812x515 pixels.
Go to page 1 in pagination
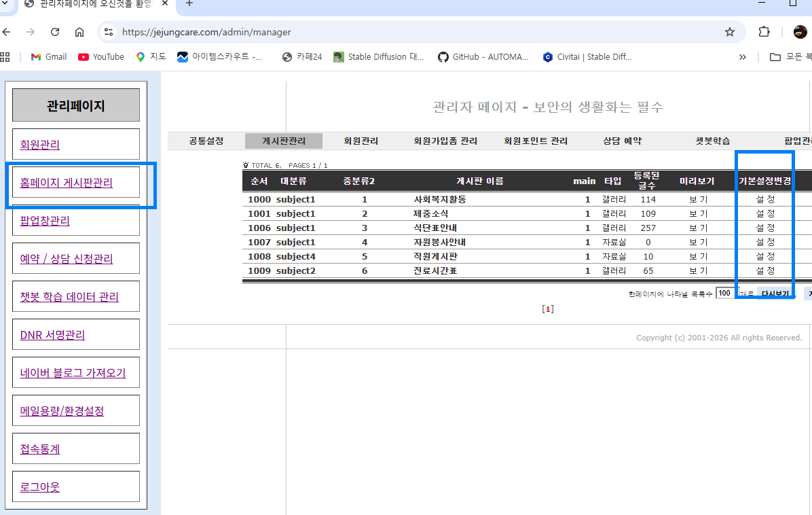click(548, 309)
